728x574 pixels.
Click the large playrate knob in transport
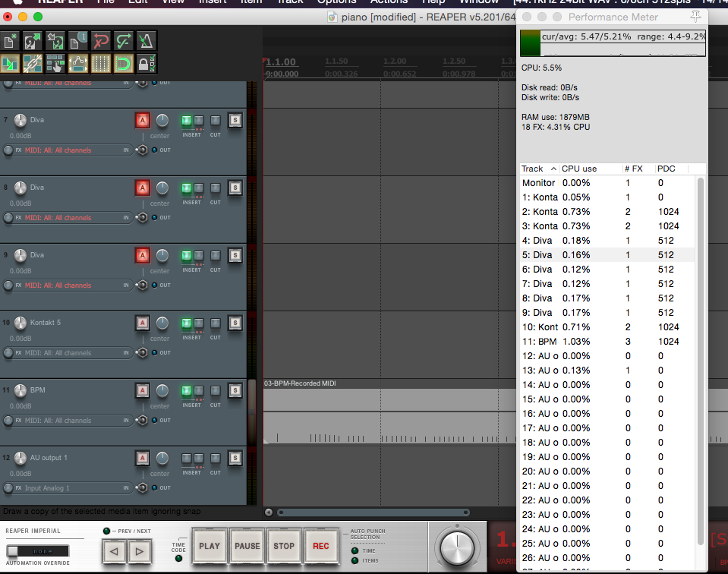coord(457,548)
